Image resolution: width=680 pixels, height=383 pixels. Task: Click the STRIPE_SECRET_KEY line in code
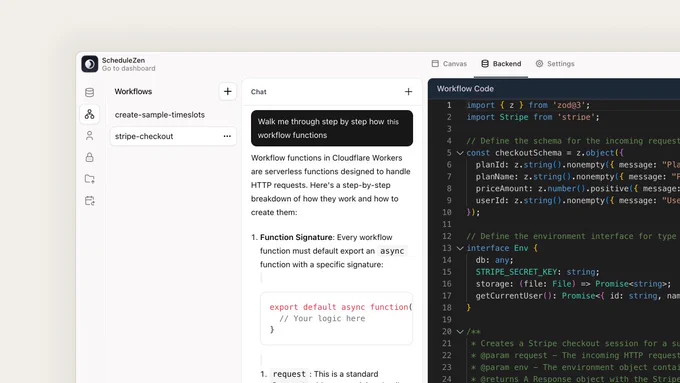537,272
